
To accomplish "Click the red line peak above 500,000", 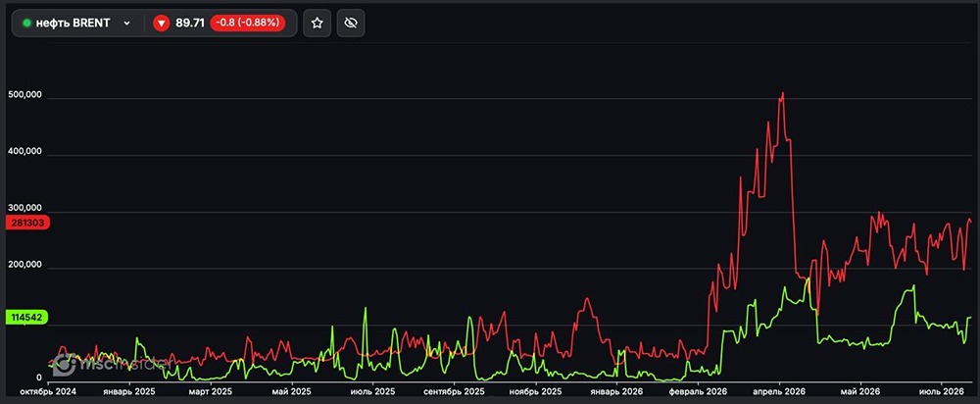I will [x=782, y=94].
